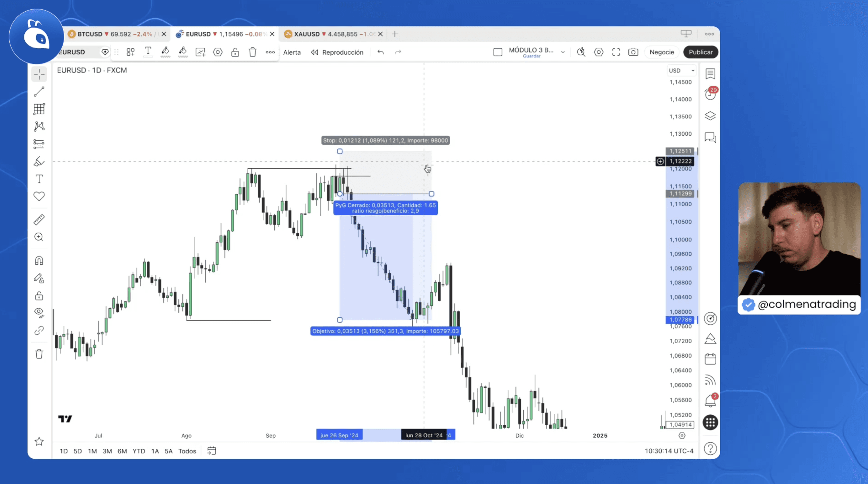Open the line color pencil tool
The width and height of the screenshot is (868, 484).
[165, 52]
